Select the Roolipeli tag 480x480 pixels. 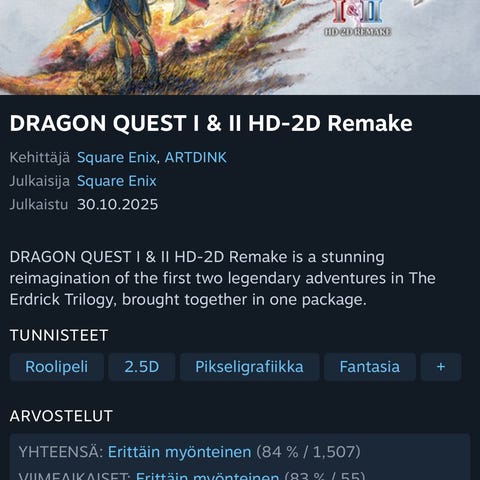pos(57,367)
